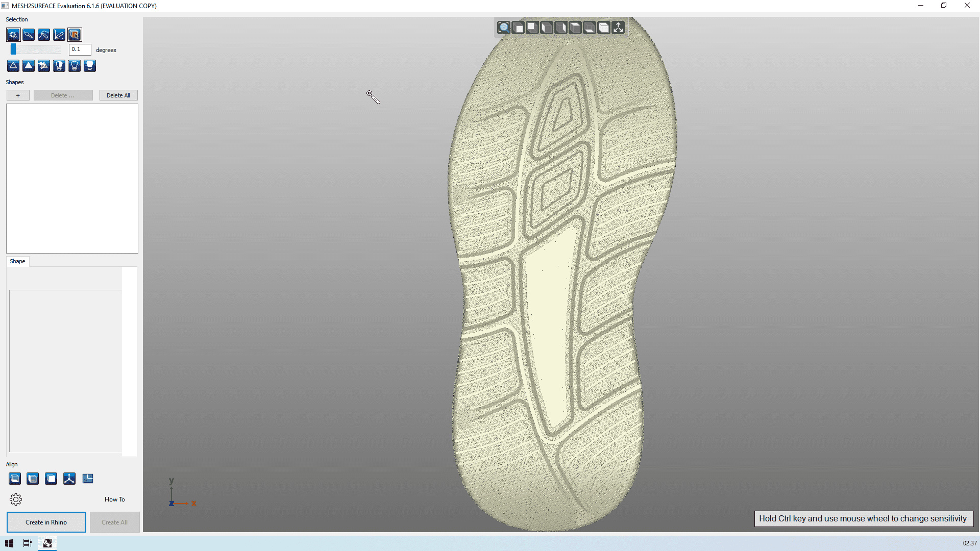Screen dimensions: 980x551
Task: Click the Create in Rhino button
Action: [46, 522]
